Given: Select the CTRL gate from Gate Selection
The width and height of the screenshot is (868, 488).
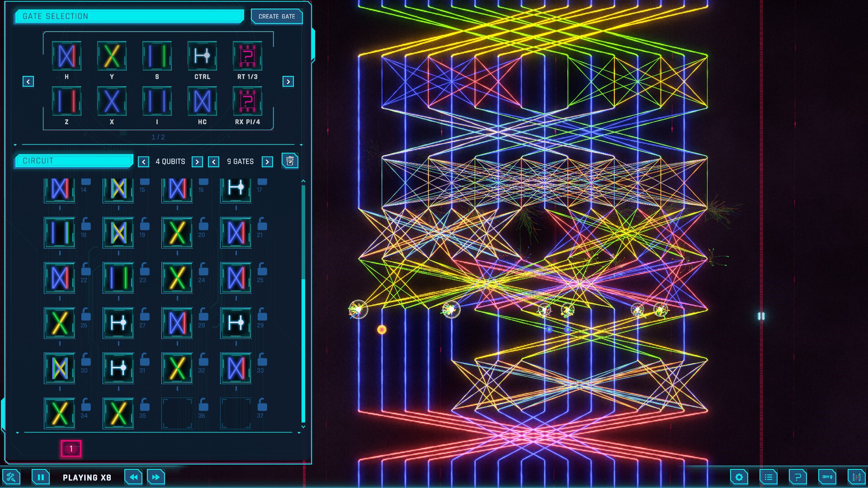Looking at the screenshot, I should point(202,56).
